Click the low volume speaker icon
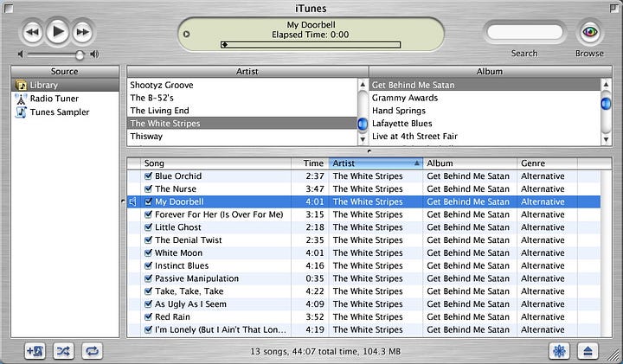Screen dimensions: 623x364 [21, 54]
